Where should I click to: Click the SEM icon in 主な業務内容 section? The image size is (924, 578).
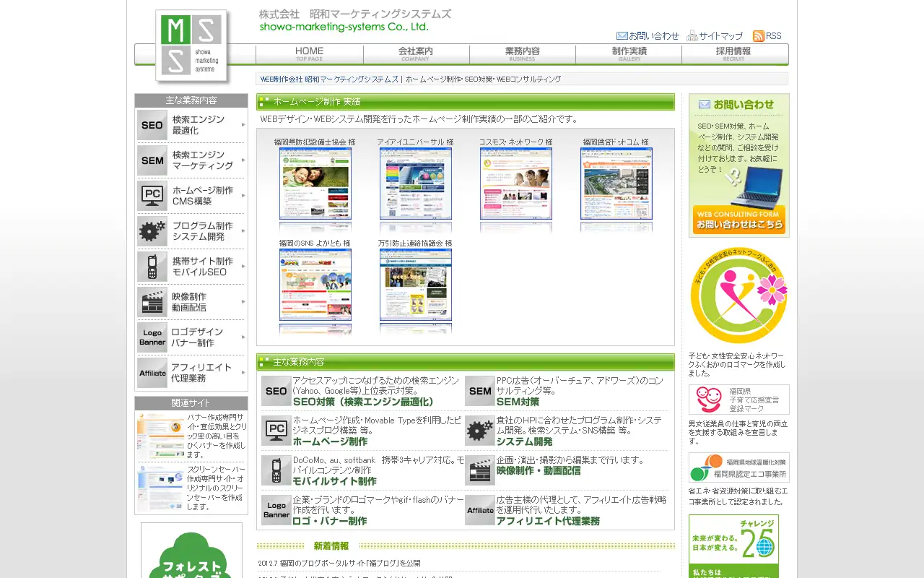click(x=480, y=391)
